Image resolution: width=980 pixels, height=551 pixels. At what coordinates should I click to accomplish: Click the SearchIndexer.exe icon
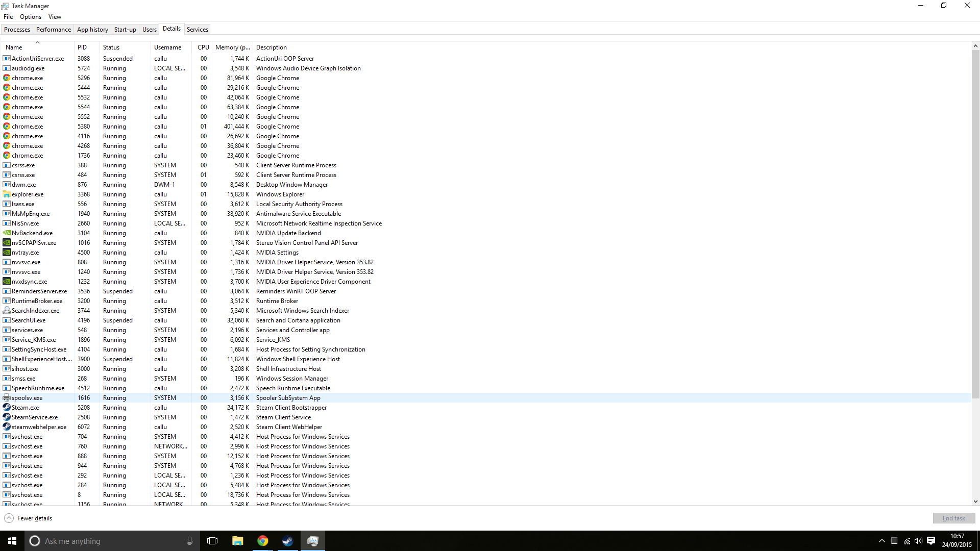(7, 311)
